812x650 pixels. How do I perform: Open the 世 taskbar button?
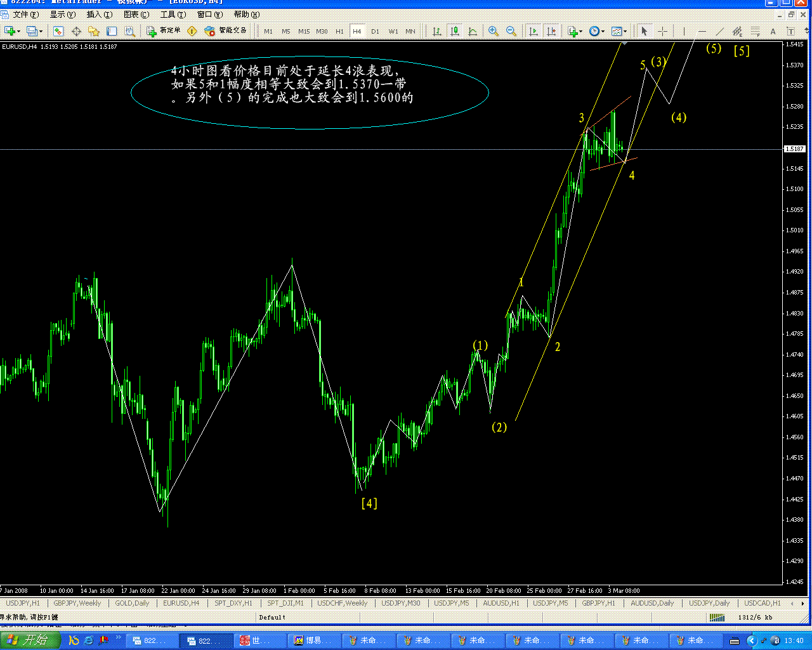pos(260,640)
